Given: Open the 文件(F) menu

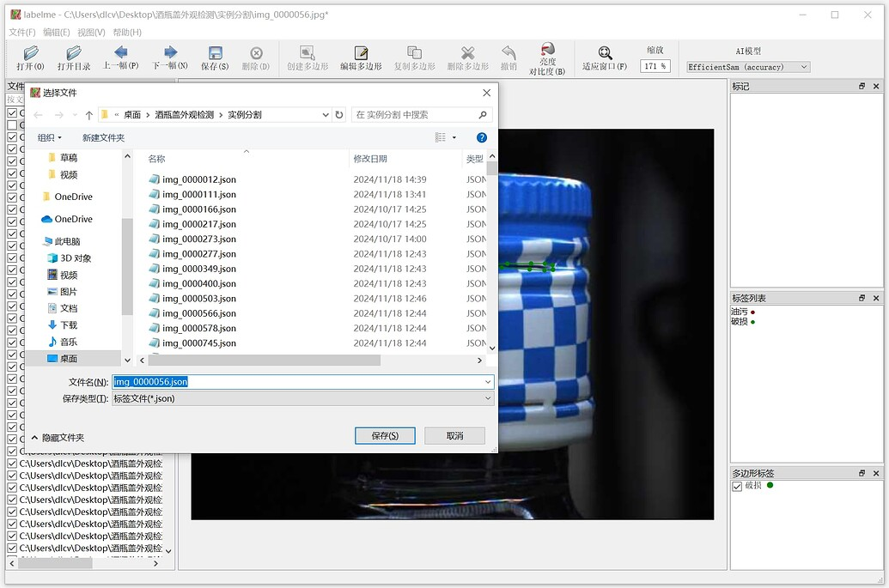Looking at the screenshot, I should pos(22,33).
